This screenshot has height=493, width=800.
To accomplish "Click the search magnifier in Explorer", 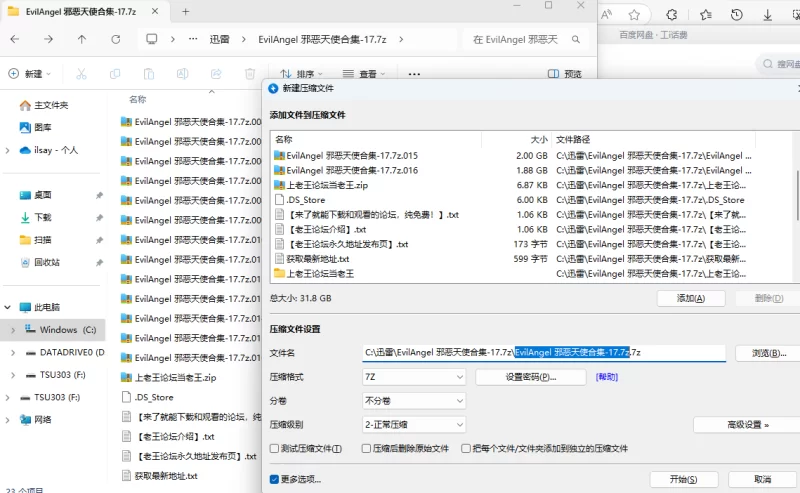I will click(x=576, y=39).
